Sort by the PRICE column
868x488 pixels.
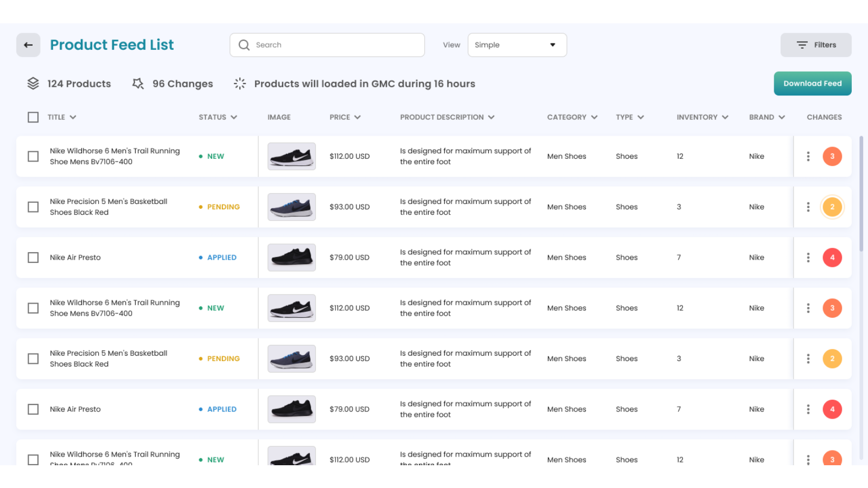345,117
